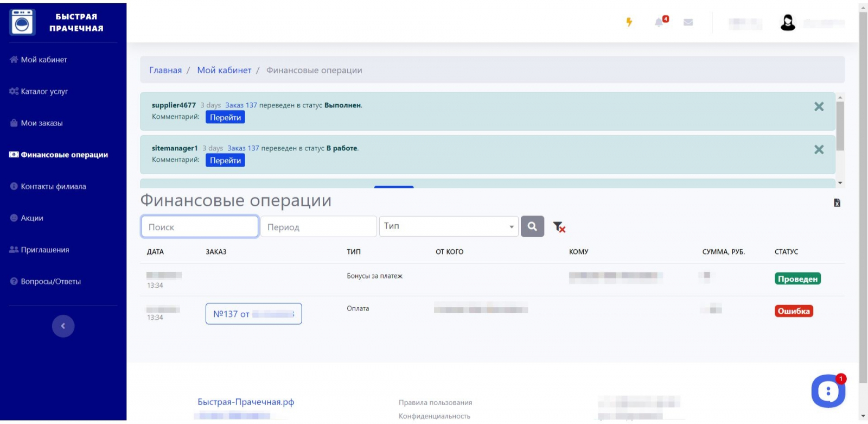Viewport: 868px width, 424px height.
Task: Click Главная breadcrumb link
Action: pos(165,70)
